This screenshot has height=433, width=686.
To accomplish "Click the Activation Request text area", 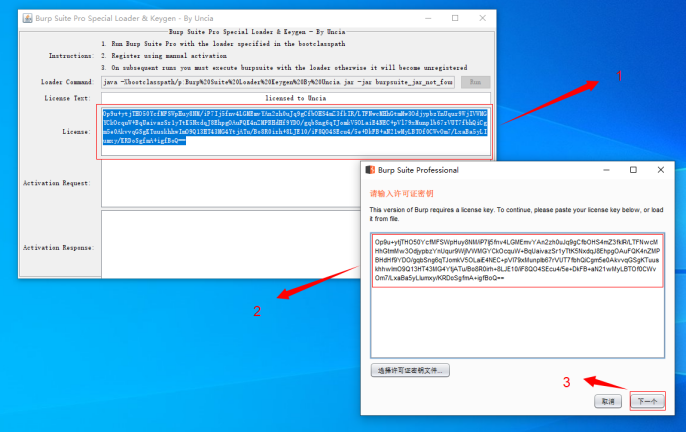I will click(231, 184).
